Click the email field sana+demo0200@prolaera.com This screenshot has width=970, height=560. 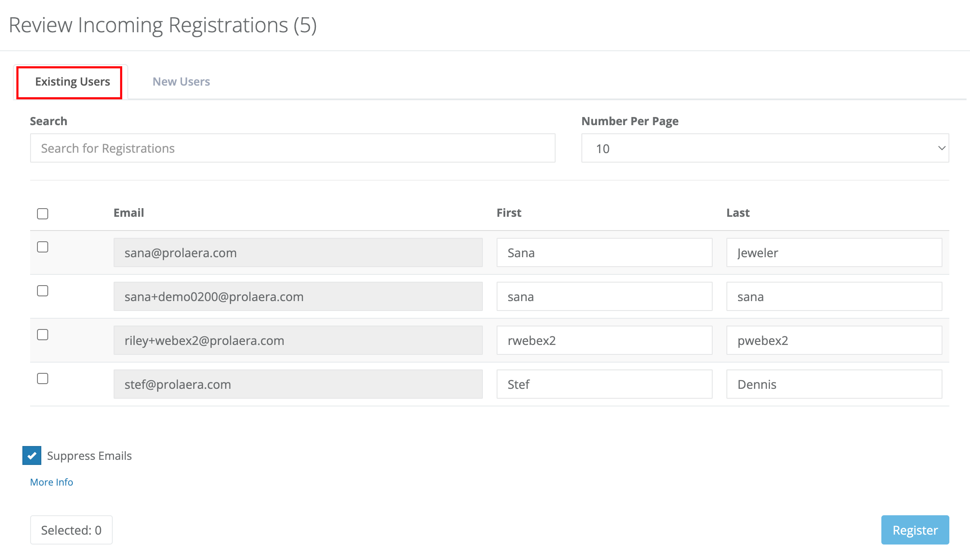(x=298, y=296)
